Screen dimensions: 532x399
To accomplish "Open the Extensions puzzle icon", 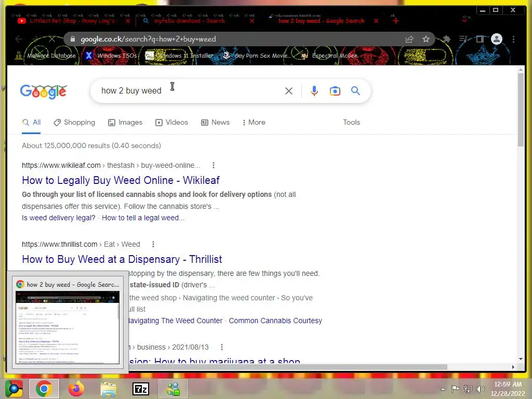I will [446, 39].
